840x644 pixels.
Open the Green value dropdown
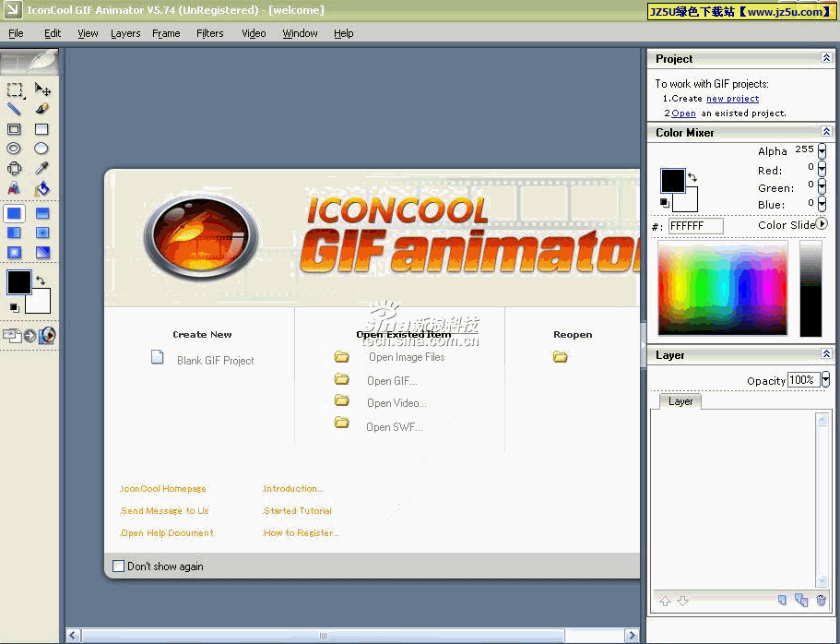point(822,186)
